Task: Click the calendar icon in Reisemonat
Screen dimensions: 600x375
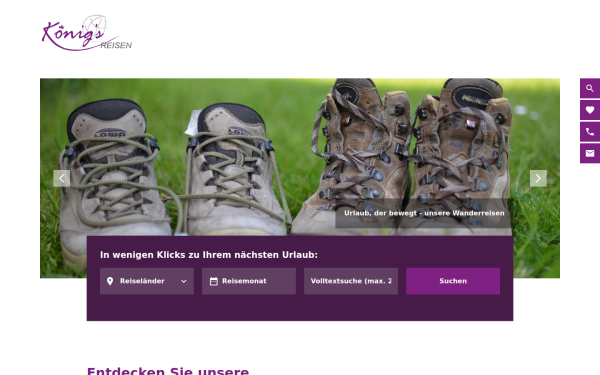Action: click(214, 281)
